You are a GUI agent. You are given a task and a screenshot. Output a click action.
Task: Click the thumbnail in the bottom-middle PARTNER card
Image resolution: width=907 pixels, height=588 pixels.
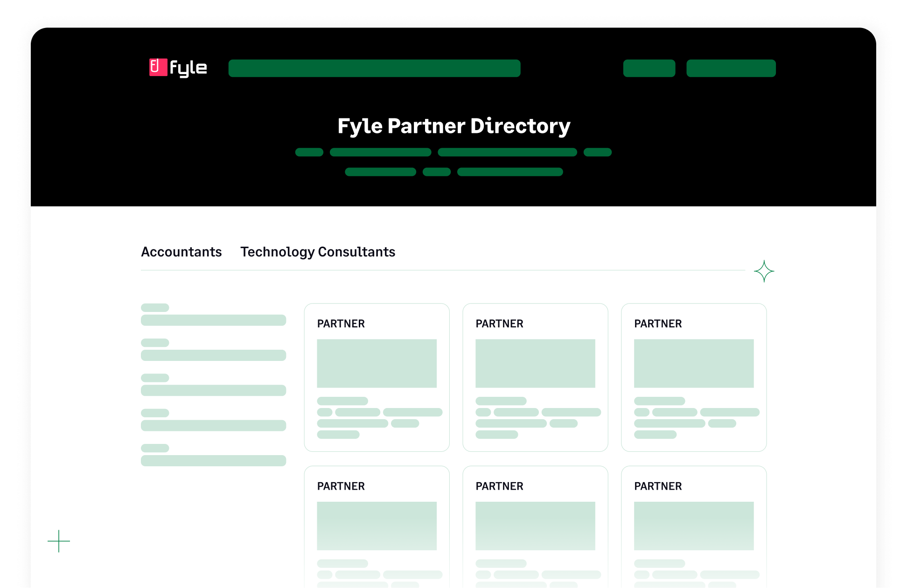point(535,526)
